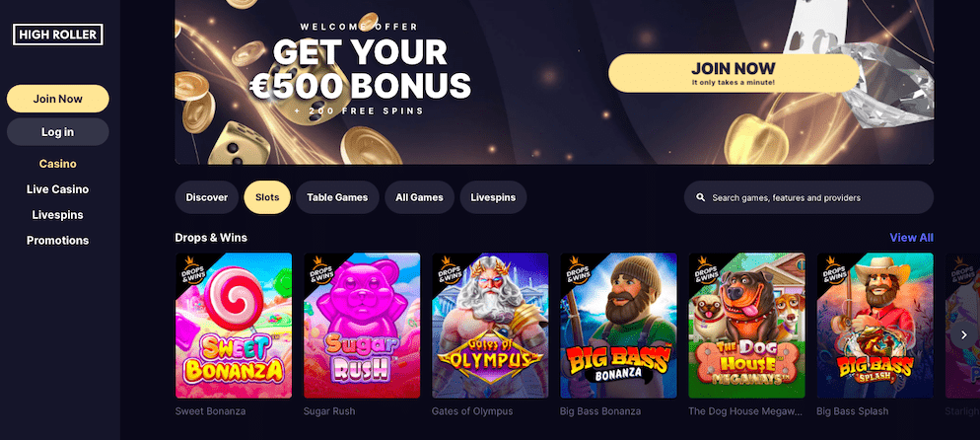This screenshot has width=980, height=440.
Task: Select the Big Bass Splash game tile
Action: tap(875, 325)
